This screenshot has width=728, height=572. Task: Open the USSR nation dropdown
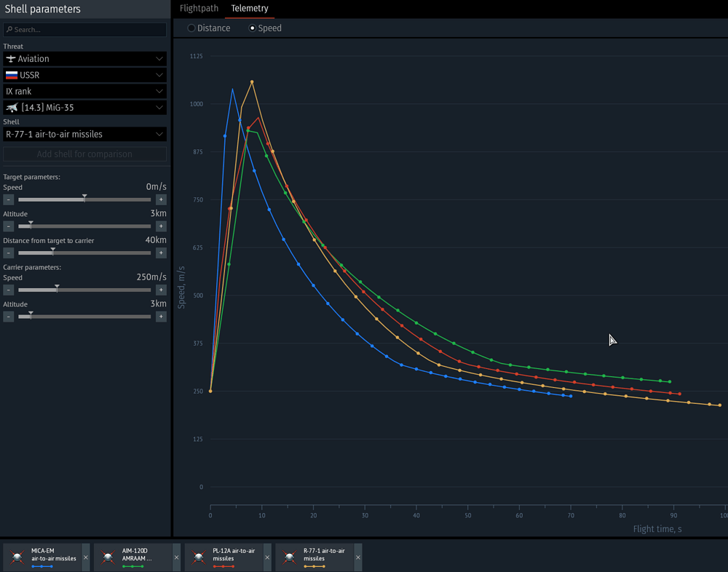(85, 75)
